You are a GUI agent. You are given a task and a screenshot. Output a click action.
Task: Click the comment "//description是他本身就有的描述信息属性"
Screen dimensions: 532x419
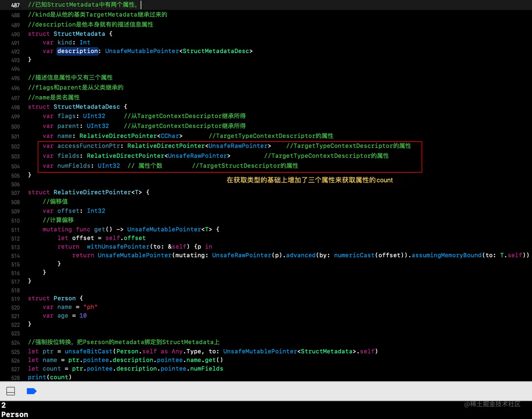pyautogui.click(x=91, y=24)
